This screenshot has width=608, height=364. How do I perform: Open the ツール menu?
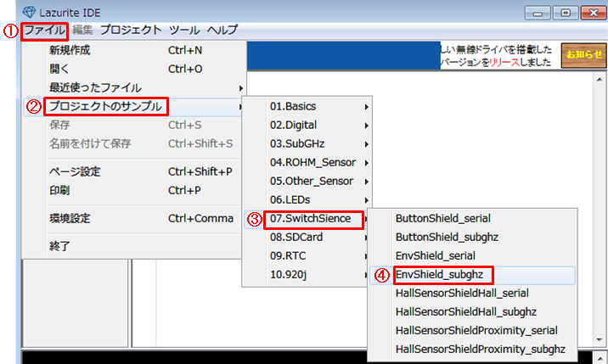(184, 31)
